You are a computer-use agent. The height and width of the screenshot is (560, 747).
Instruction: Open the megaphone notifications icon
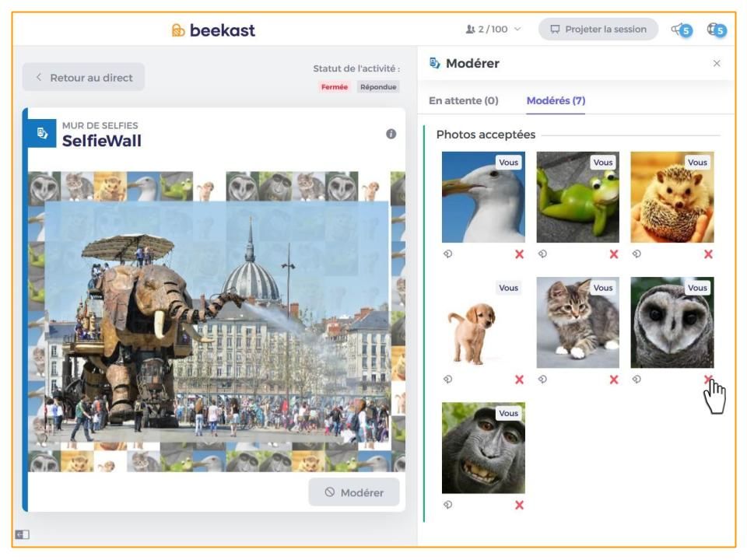[682, 30]
